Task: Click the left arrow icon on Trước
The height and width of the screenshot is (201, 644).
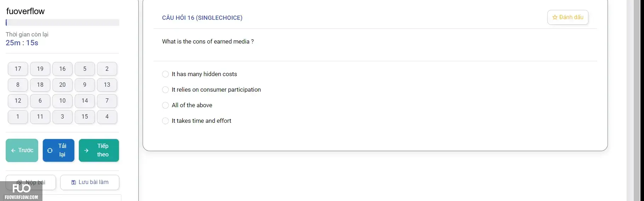Action: [x=13, y=150]
